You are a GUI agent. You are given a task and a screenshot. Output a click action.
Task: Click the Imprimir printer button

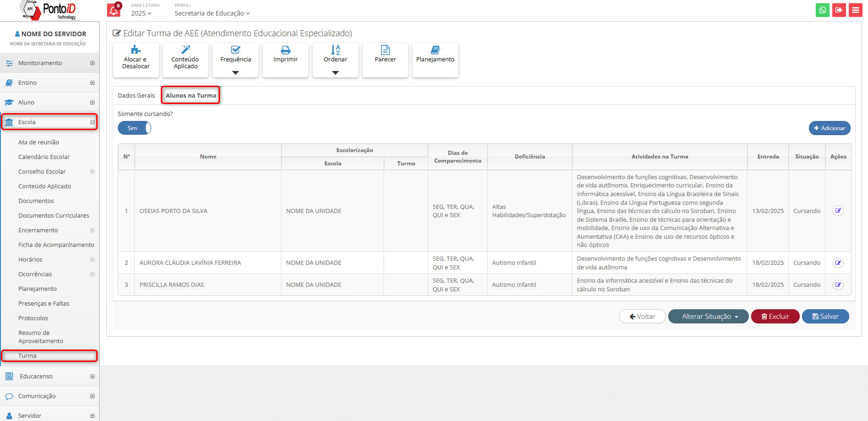click(x=286, y=60)
